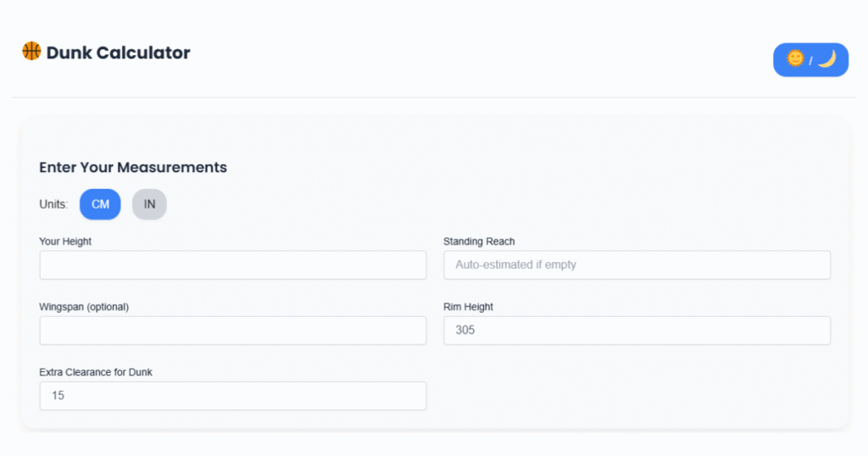Select the Extra Clearance field showing 15
Screen dimensions: 868x456
tap(232, 396)
